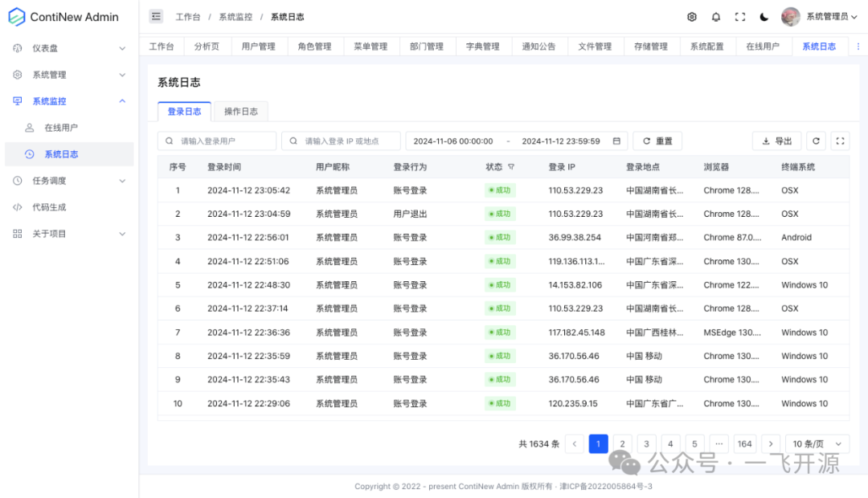Select the ContiNew Admin logo
868x498 pixels.
tap(64, 16)
